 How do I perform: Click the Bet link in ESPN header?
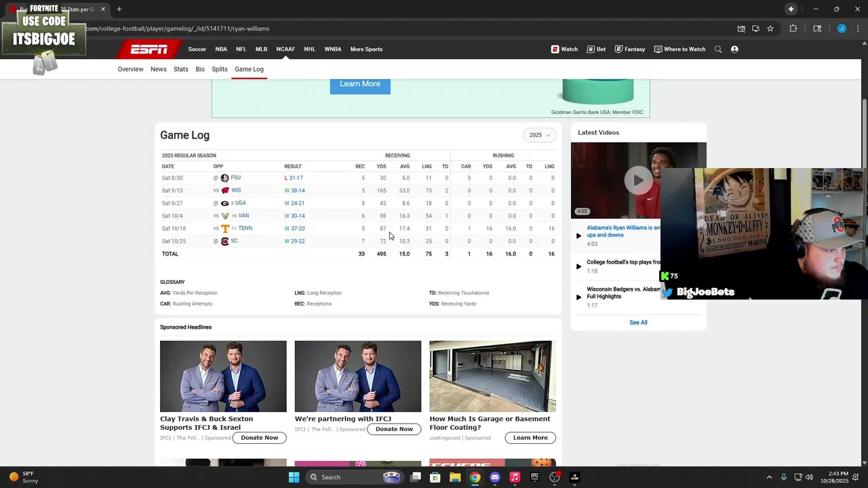point(596,49)
